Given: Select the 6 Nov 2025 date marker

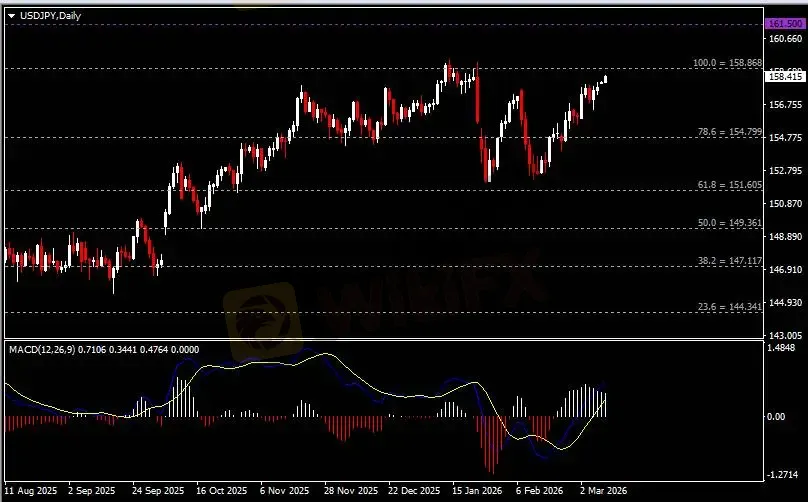Looking at the screenshot, I should tap(282, 491).
